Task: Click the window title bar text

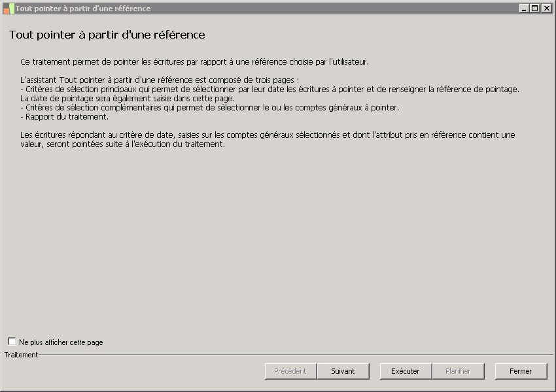Action: click(83, 8)
